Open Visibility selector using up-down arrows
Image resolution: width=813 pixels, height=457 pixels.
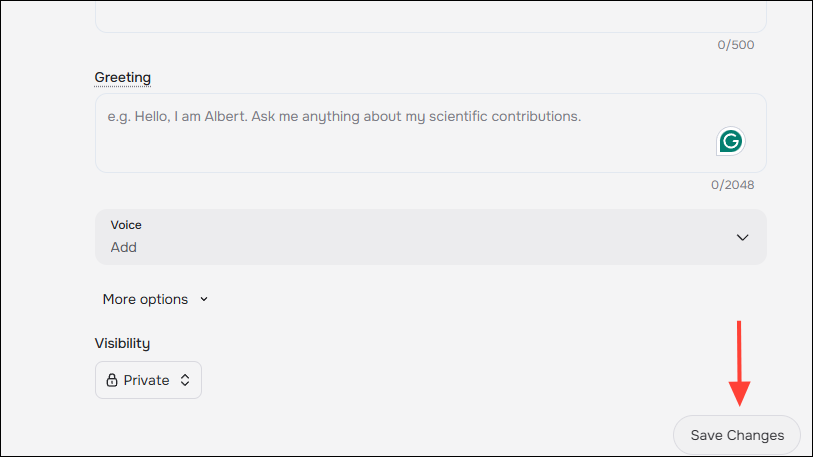(x=184, y=380)
